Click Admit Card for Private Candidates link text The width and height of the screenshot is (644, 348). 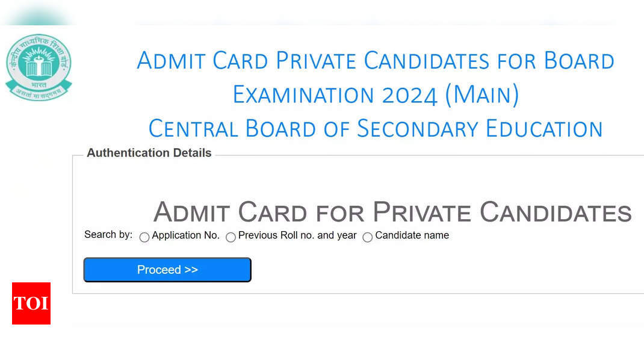(392, 212)
